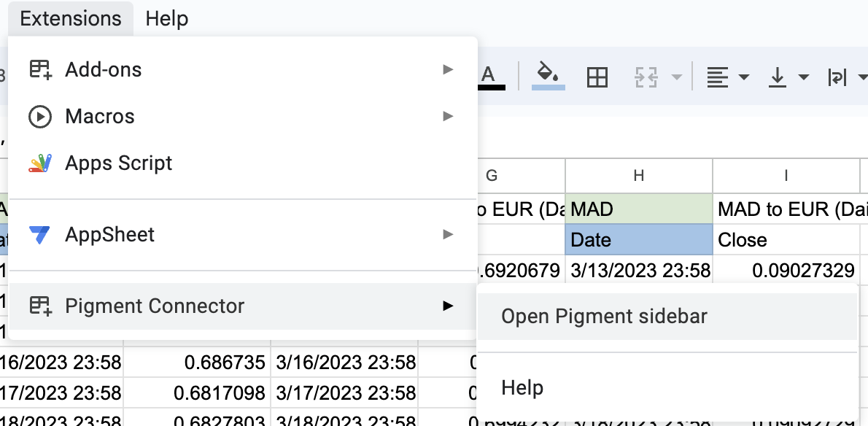Click the text wrapping icon

pos(837,77)
